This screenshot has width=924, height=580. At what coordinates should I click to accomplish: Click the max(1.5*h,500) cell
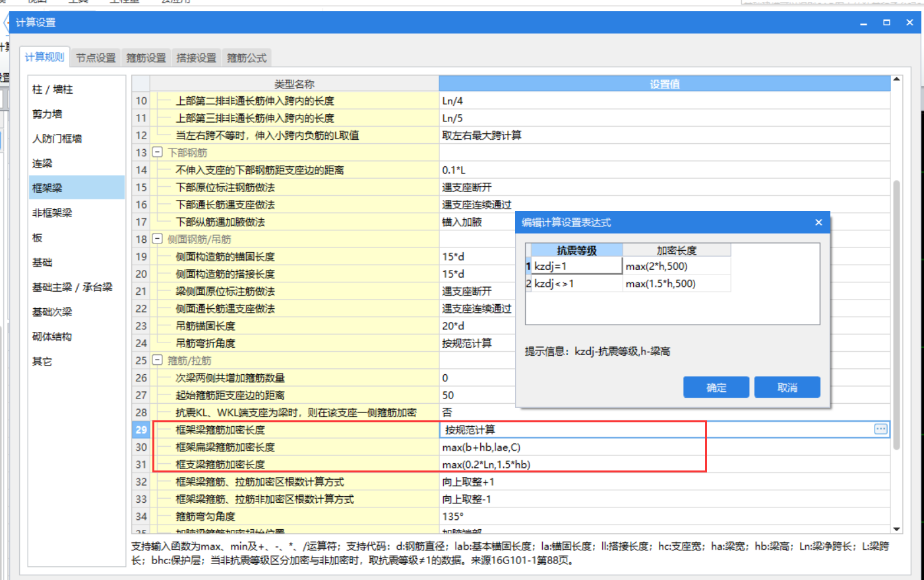(677, 283)
